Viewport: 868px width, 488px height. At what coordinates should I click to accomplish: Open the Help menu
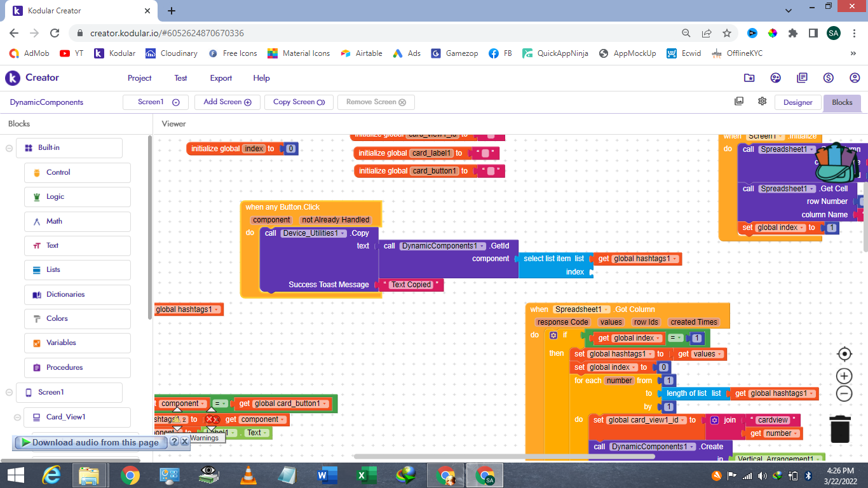coord(261,78)
